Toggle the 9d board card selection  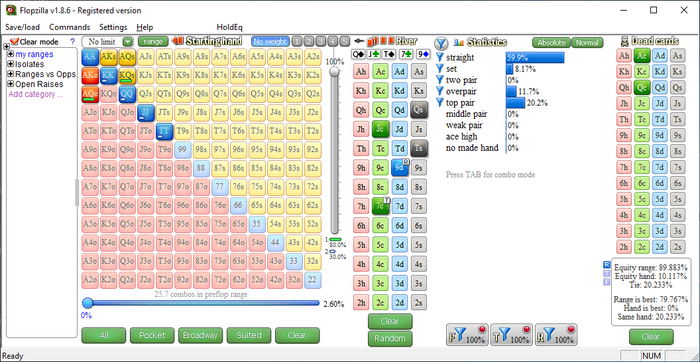[x=400, y=167]
